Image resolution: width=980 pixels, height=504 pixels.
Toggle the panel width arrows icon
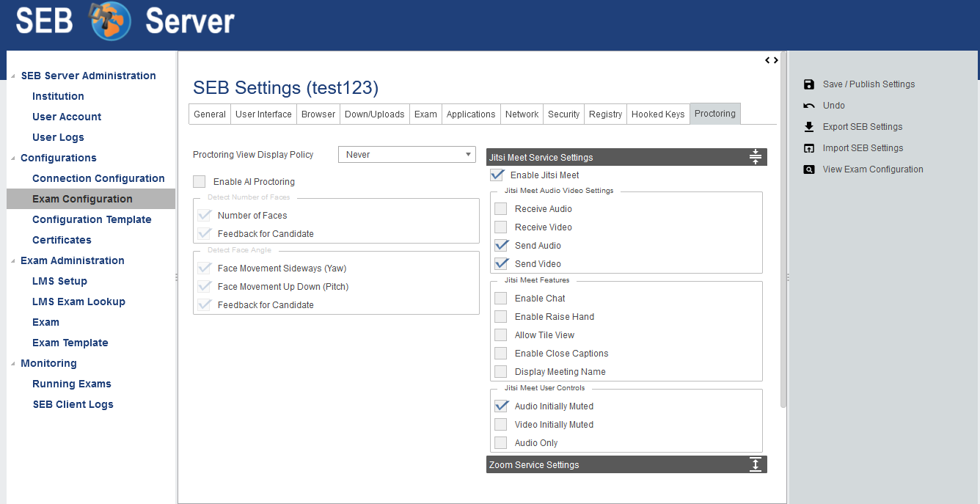click(771, 60)
